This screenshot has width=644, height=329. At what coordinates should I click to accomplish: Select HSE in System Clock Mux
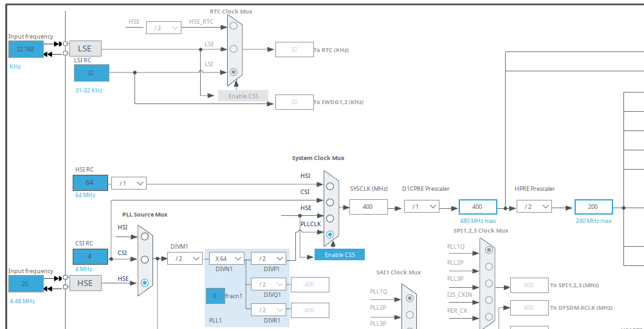(x=330, y=218)
